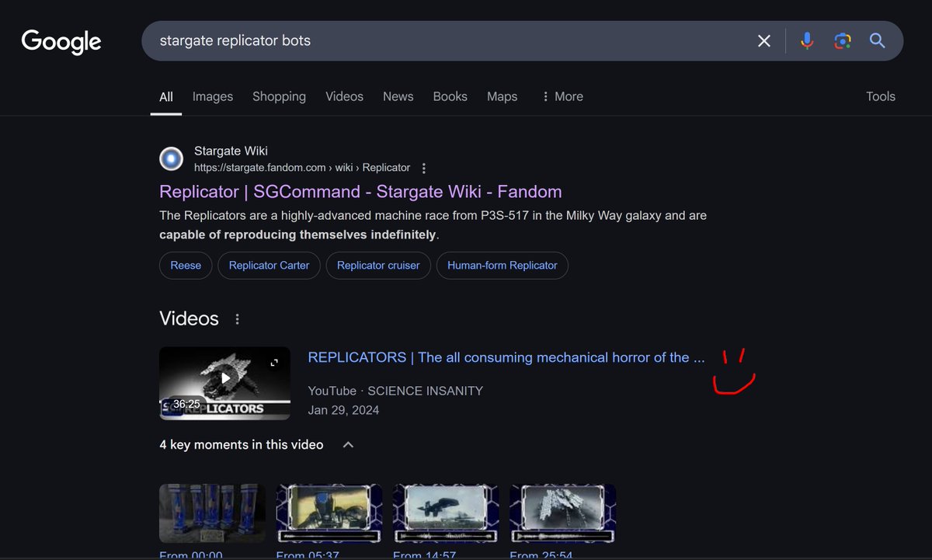Go to the Books tab
The height and width of the screenshot is (560, 932).
450,96
